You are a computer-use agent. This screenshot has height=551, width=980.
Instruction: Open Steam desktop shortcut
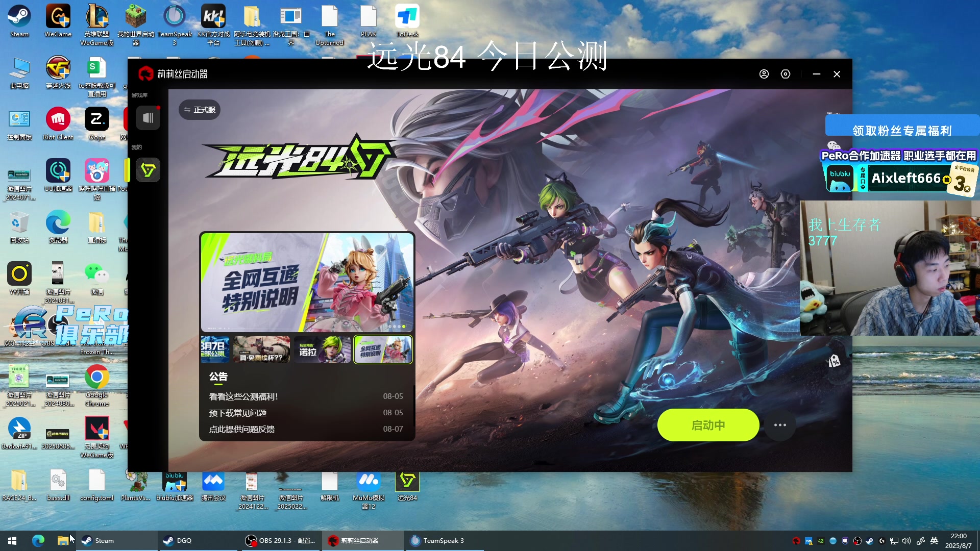[19, 21]
